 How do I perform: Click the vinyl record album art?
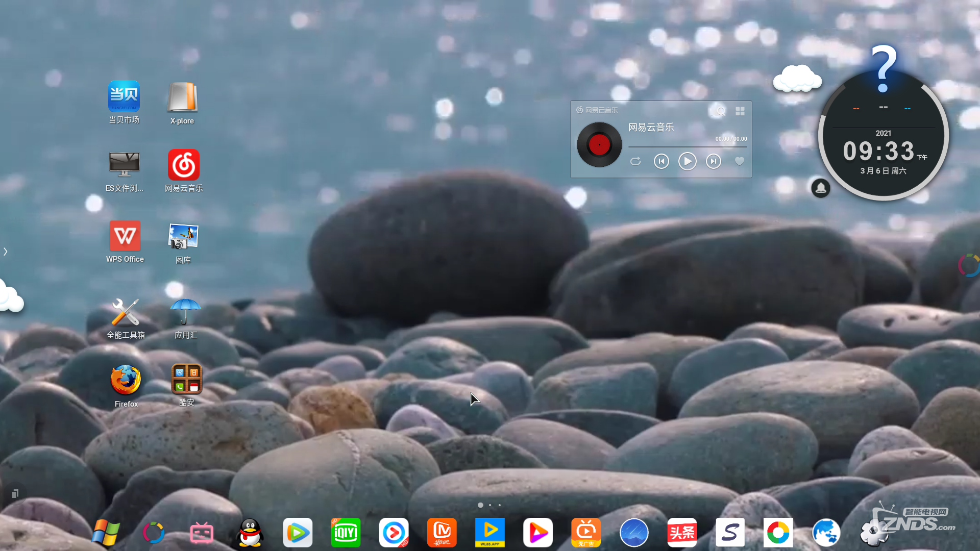tap(599, 144)
